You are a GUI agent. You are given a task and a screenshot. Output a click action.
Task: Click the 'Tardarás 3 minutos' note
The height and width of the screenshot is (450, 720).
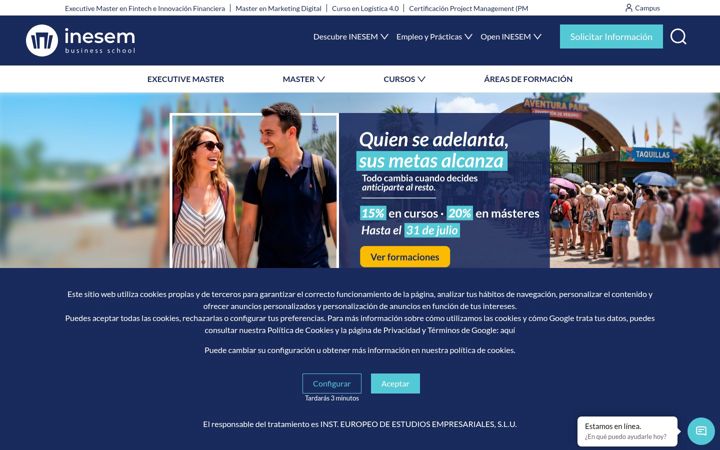pyautogui.click(x=332, y=399)
